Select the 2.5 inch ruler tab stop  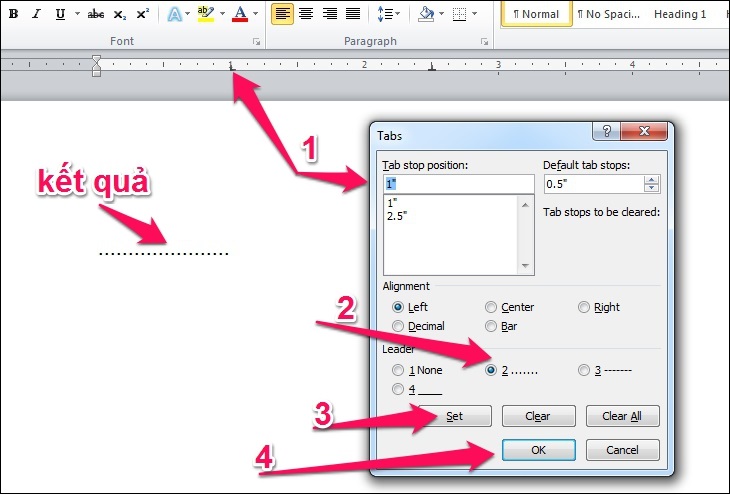(x=432, y=68)
